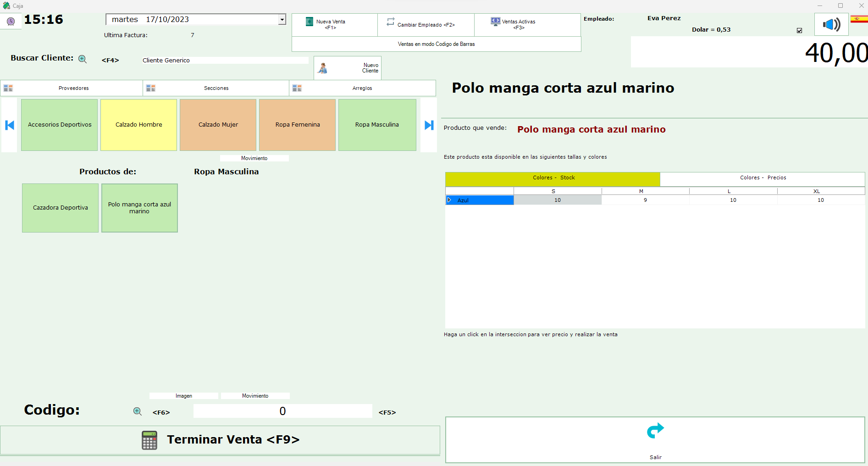Toggle the checkbox next to Dolar rate
Viewport: 868px width, 466px height.
[x=799, y=31]
